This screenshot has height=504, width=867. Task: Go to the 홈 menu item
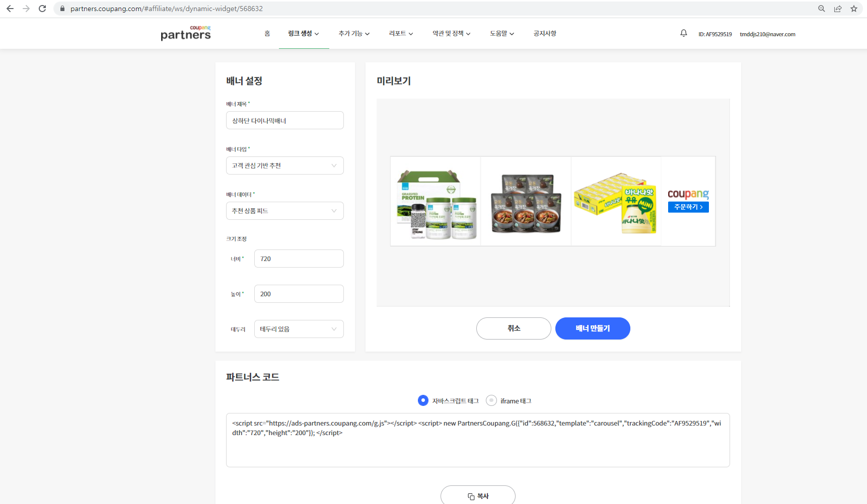[x=267, y=34]
